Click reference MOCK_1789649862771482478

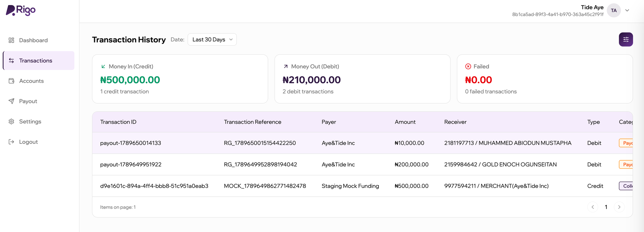[x=265, y=186]
